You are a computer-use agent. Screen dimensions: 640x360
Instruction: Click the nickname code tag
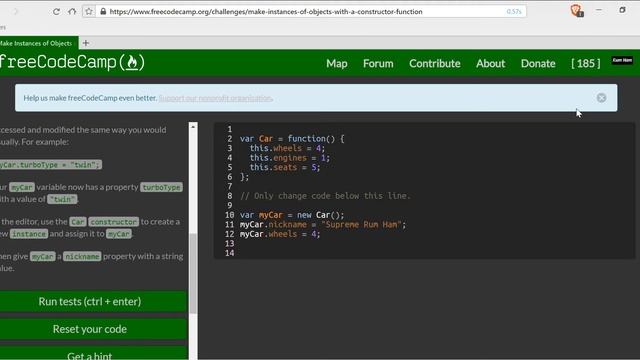[x=82, y=256]
